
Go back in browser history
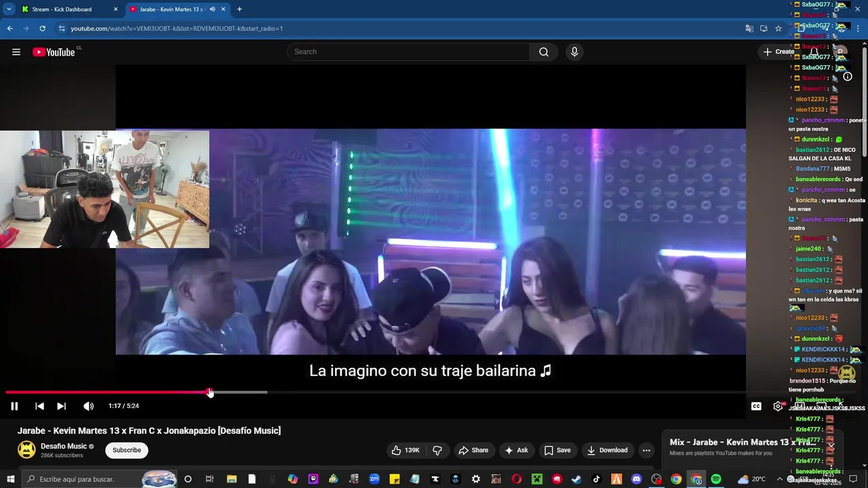[9, 28]
